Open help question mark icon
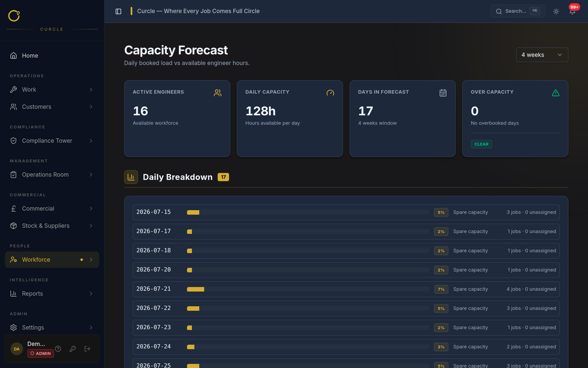Image resolution: width=588 pixels, height=368 pixels. (58, 349)
